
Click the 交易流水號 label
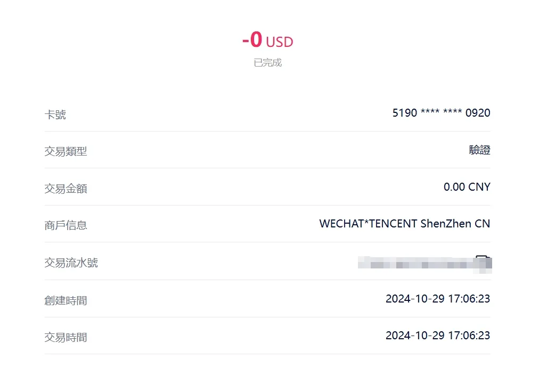pos(71,263)
